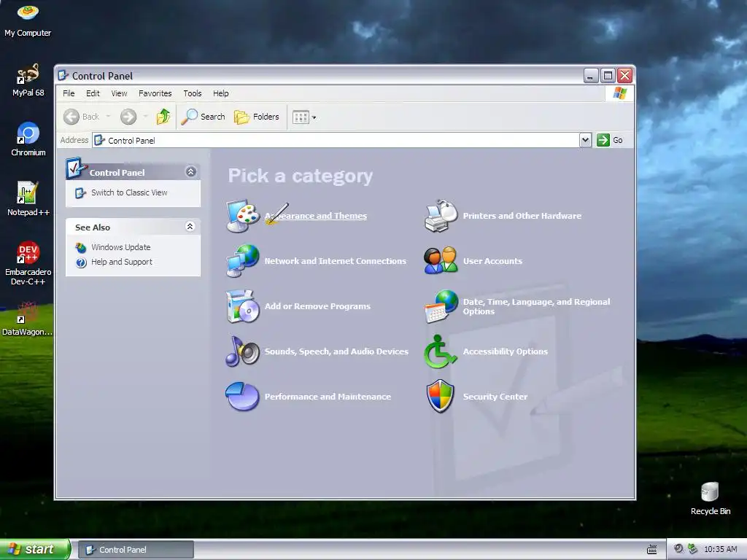The width and height of the screenshot is (747, 560).
Task: Select the Recycle Bin desktop icon
Action: pos(710,499)
